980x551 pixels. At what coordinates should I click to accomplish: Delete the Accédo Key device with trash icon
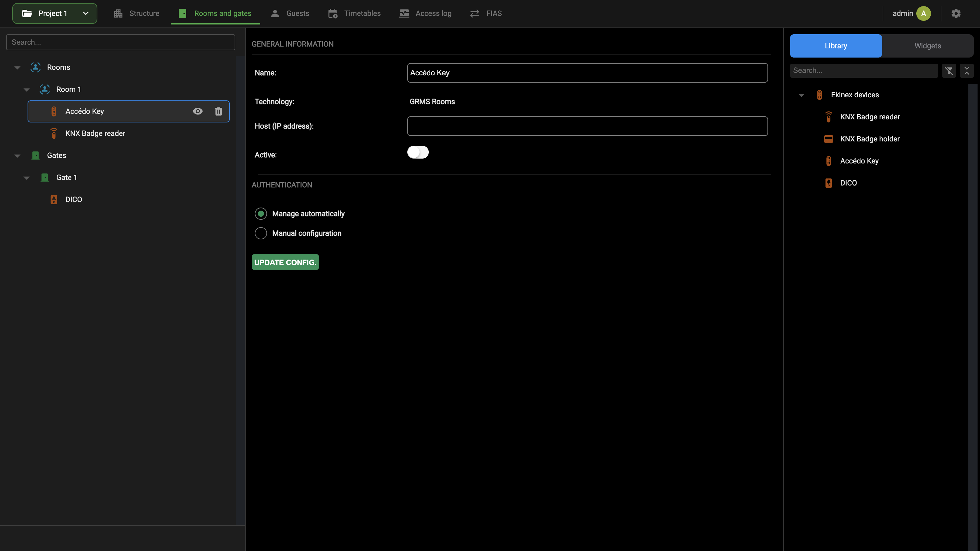[x=218, y=111]
